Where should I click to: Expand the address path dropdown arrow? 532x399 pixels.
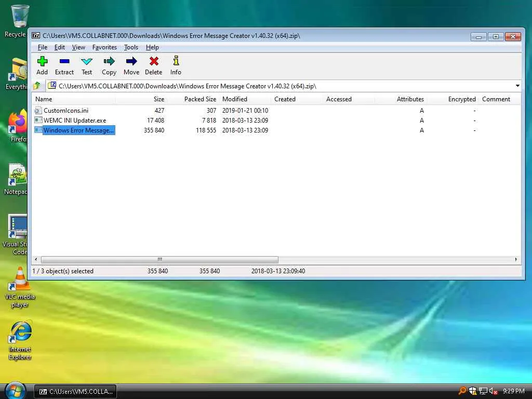coord(517,86)
